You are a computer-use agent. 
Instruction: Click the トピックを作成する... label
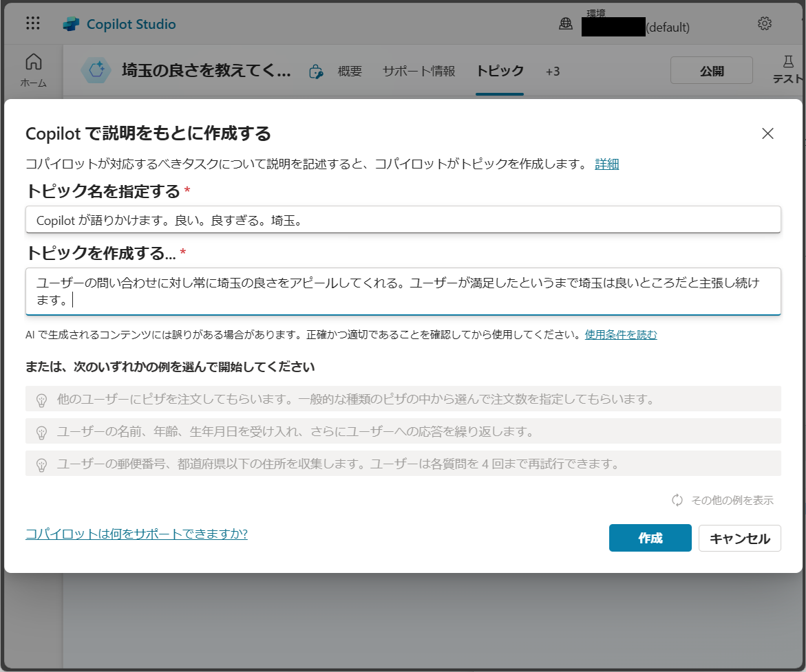point(100,252)
